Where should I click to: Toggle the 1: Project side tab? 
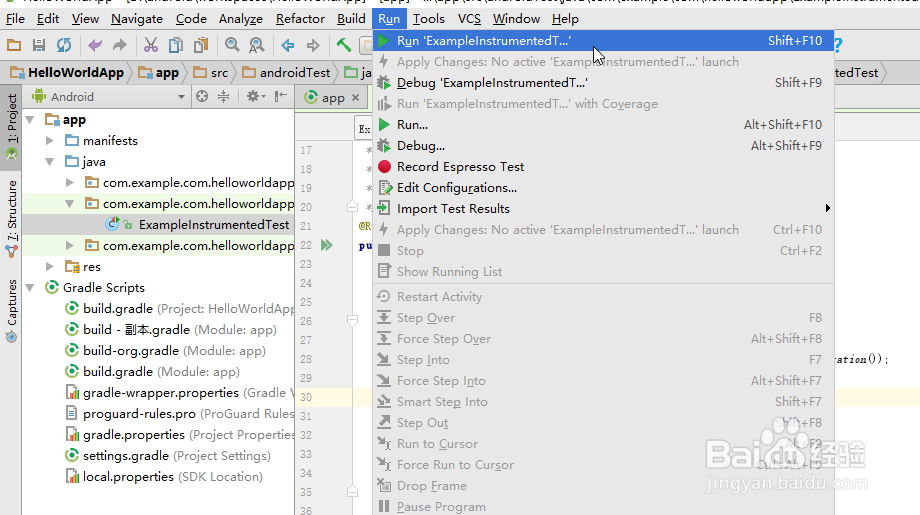(x=12, y=127)
